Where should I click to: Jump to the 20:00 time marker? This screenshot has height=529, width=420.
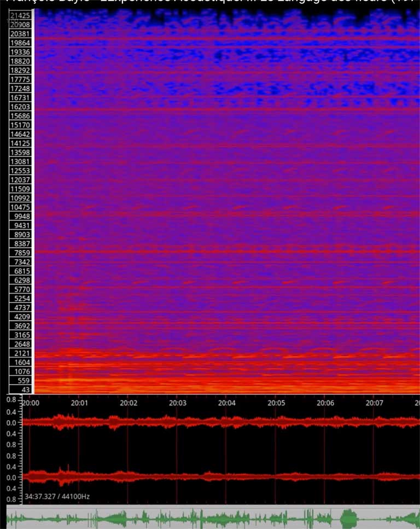[31, 403]
